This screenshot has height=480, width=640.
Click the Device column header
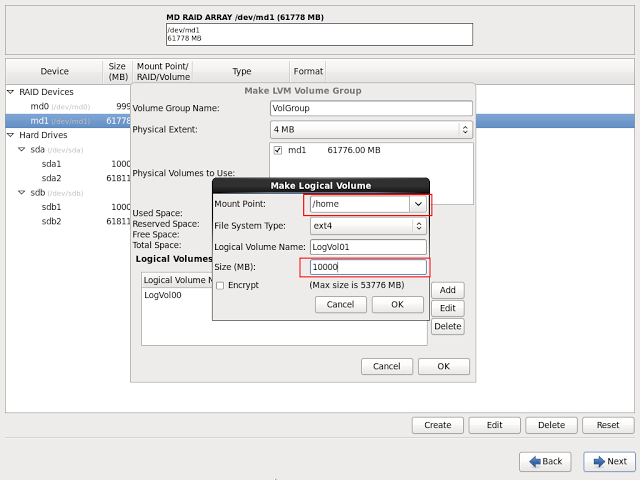54,71
